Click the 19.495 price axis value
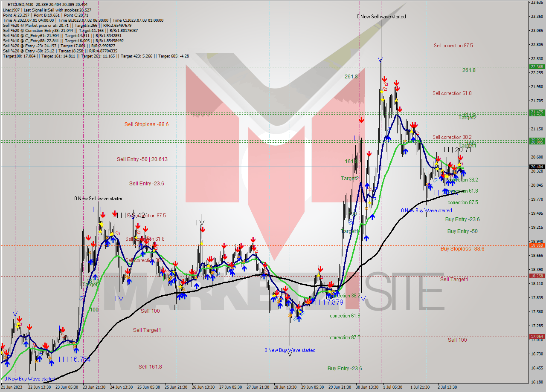Screen dimensions: 546x392 537,213
